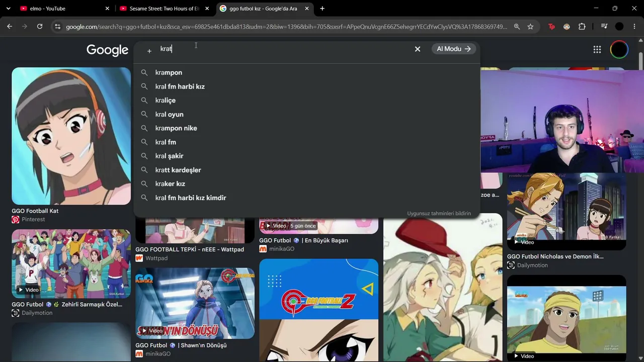Open the Google apps grid
Viewport: 644px width, 362px height.
pyautogui.click(x=597, y=49)
